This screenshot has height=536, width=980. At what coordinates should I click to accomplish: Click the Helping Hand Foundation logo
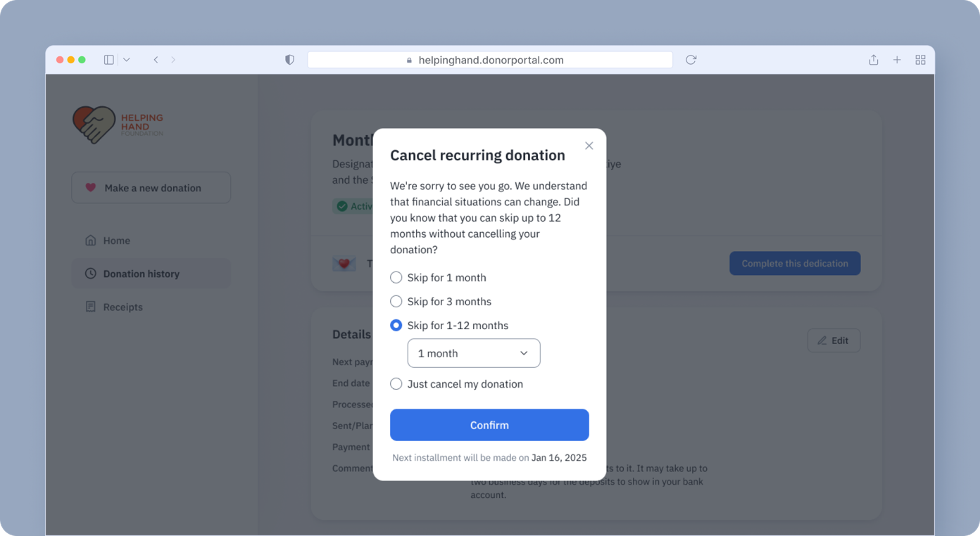pos(117,125)
